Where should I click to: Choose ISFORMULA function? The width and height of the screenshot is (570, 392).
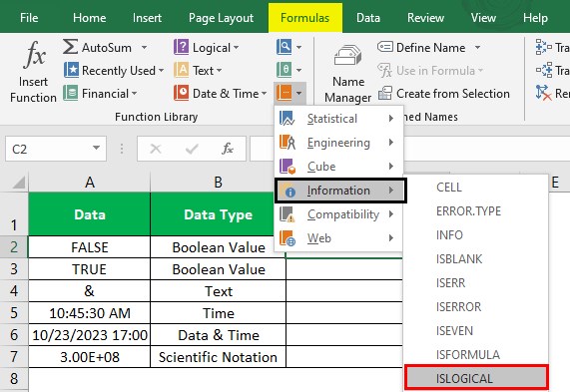(x=476, y=354)
